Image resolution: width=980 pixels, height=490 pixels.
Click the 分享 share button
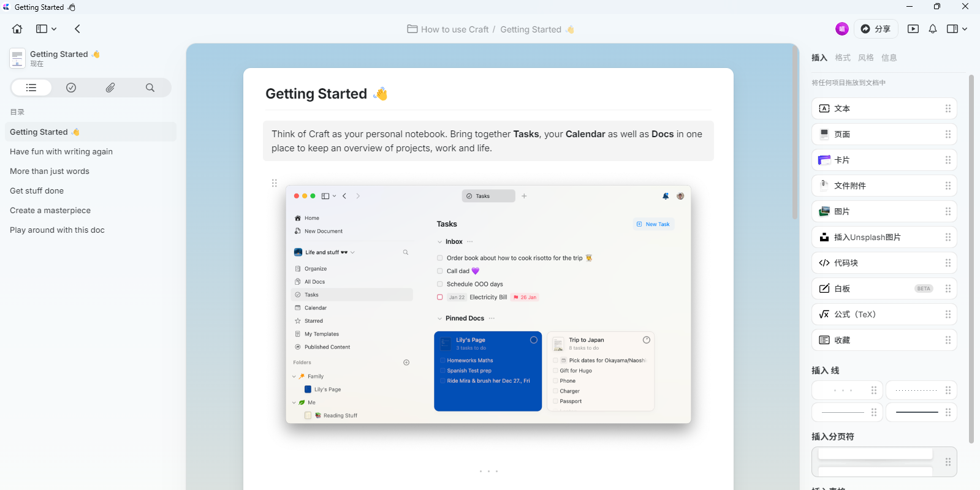876,29
